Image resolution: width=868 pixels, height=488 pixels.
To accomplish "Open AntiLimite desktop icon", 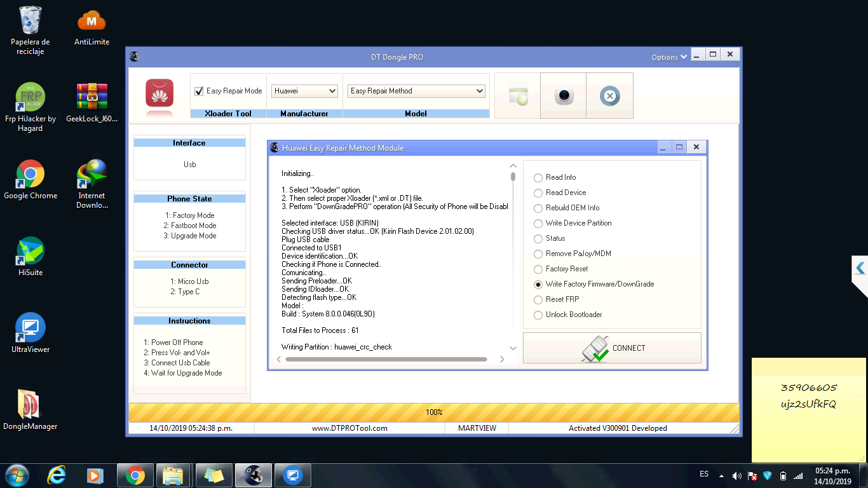I will [92, 28].
